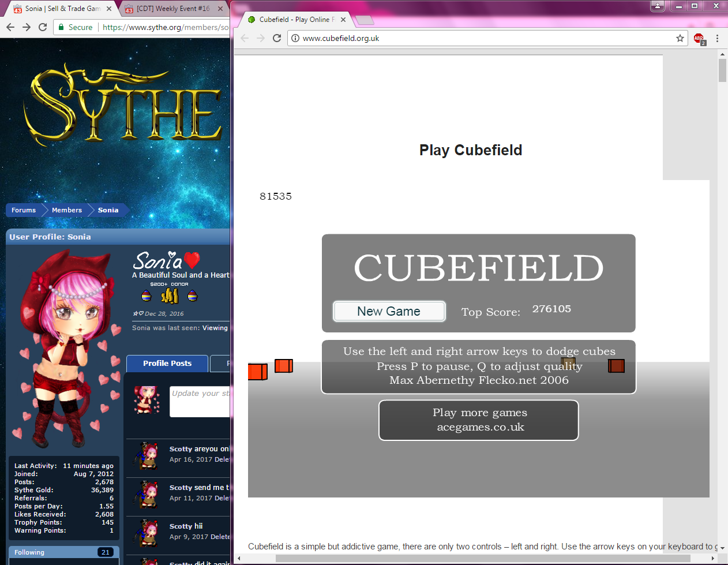Select the Profile Posts tab
This screenshot has height=565, width=728.
167,364
